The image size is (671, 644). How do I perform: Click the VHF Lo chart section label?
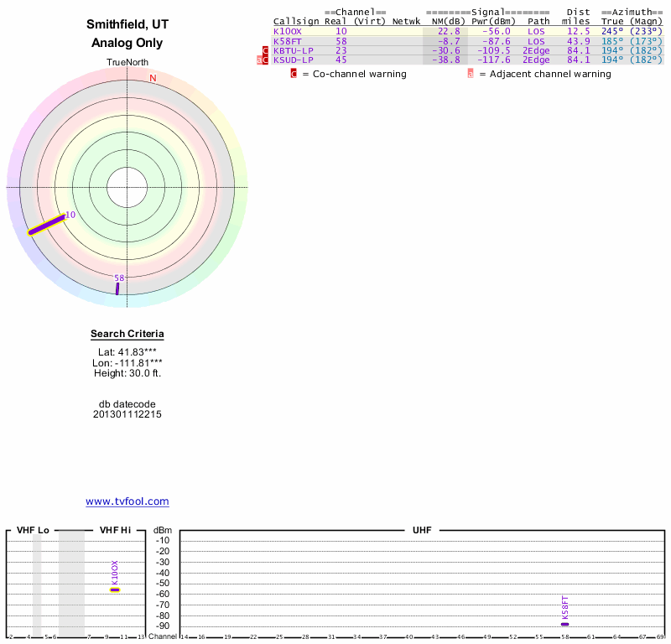[x=34, y=531]
